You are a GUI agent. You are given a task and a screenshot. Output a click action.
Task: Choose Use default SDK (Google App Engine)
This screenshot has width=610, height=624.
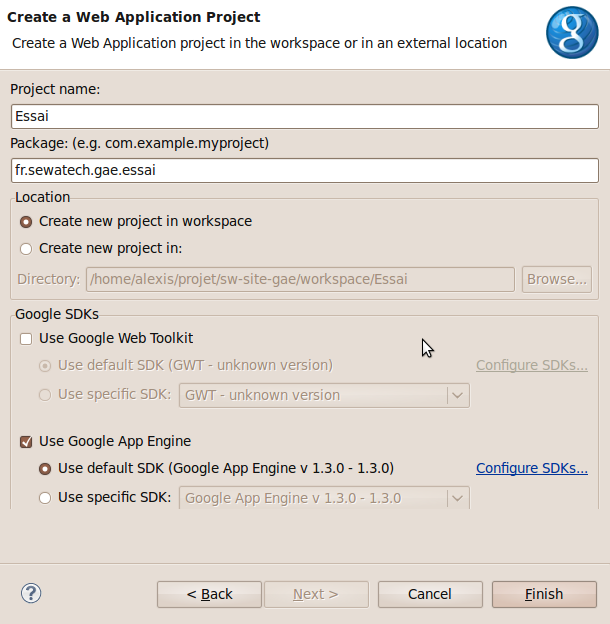[45, 469]
